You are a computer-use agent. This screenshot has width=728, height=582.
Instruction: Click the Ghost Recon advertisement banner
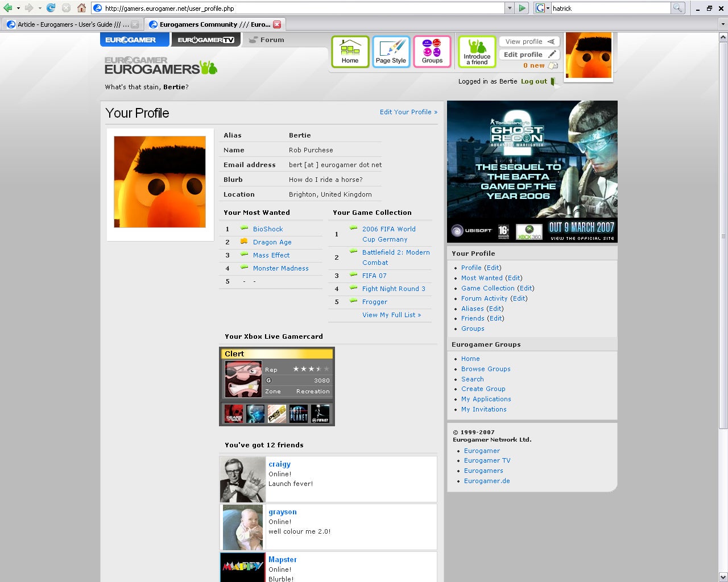(532, 172)
